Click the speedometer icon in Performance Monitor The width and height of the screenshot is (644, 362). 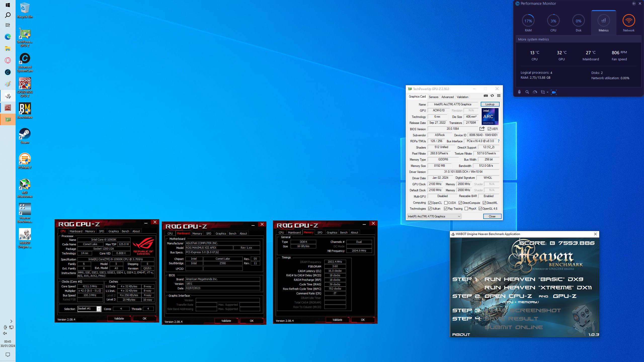coord(535,92)
